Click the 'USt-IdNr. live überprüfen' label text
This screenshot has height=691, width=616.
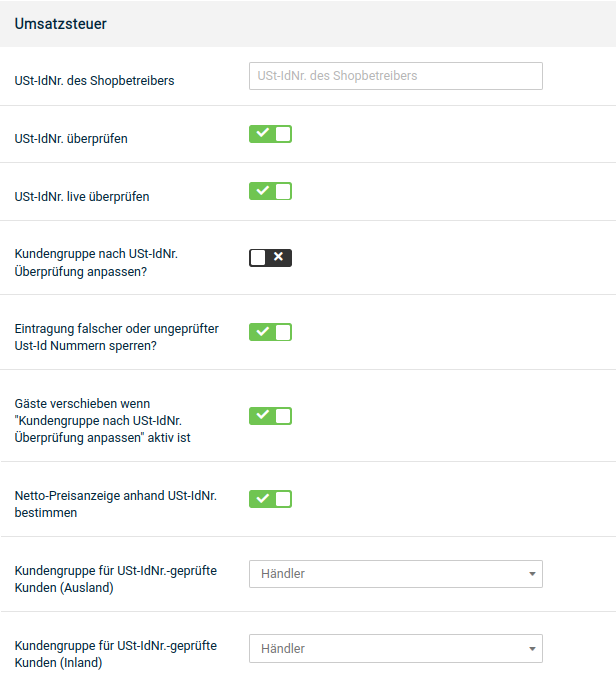[x=82, y=196]
